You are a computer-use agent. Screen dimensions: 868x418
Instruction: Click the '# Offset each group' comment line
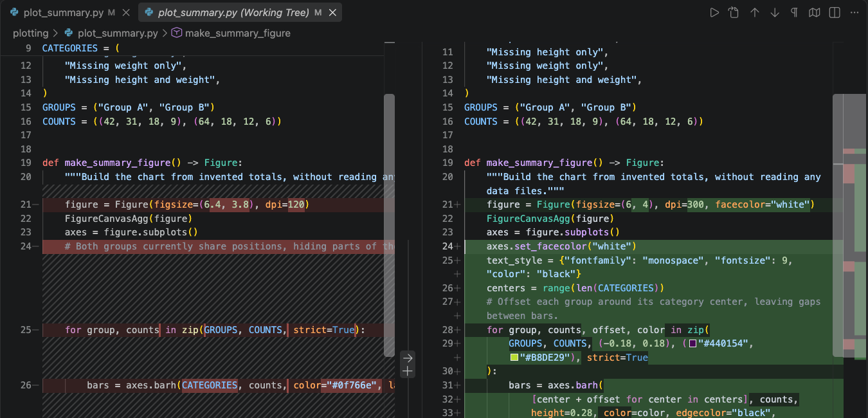point(653,309)
